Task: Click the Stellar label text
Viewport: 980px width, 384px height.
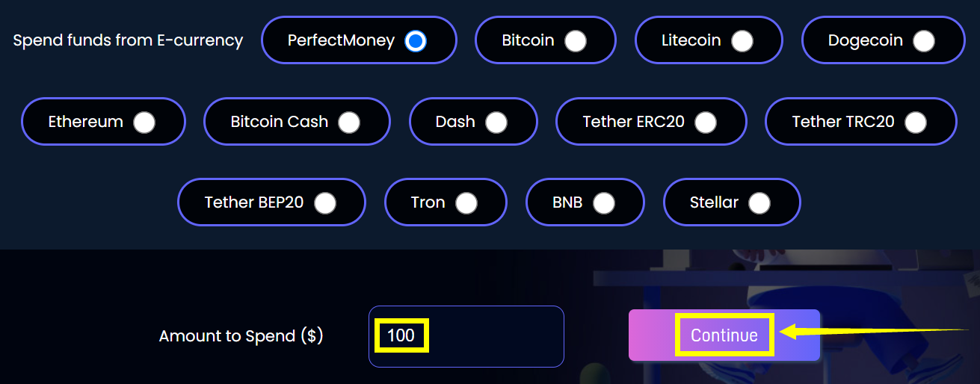Action: (714, 202)
